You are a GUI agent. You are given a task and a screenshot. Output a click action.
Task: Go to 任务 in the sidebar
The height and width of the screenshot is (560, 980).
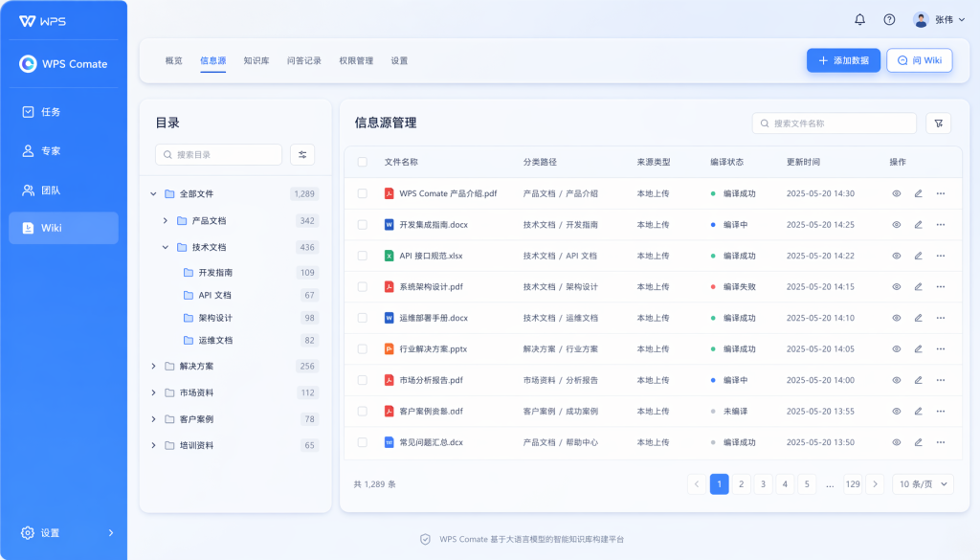click(x=63, y=112)
